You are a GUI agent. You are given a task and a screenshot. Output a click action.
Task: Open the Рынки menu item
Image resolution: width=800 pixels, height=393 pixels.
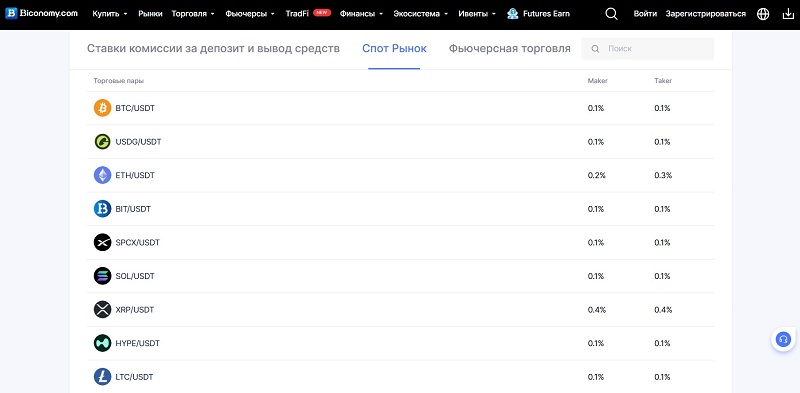150,14
